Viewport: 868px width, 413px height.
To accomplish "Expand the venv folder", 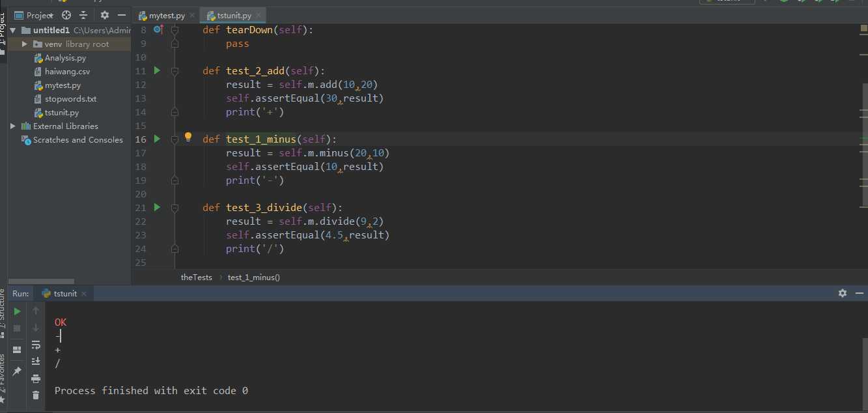I will [x=24, y=44].
